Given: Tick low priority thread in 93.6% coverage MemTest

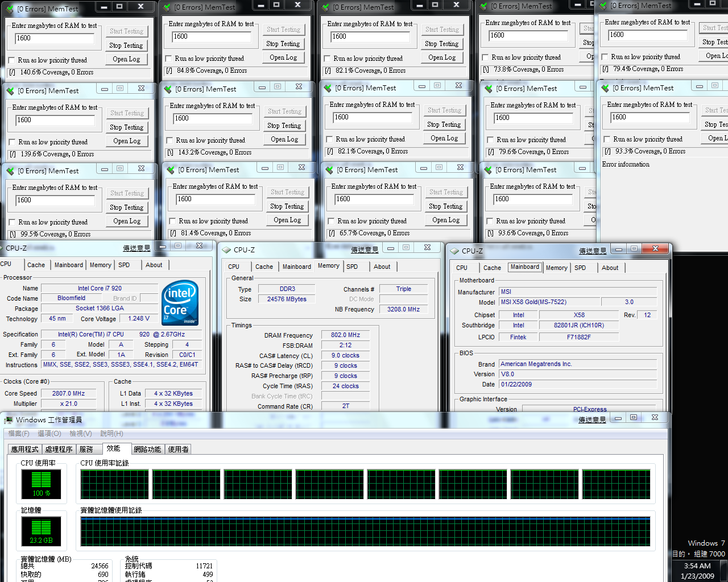Looking at the screenshot, I should [x=490, y=221].
